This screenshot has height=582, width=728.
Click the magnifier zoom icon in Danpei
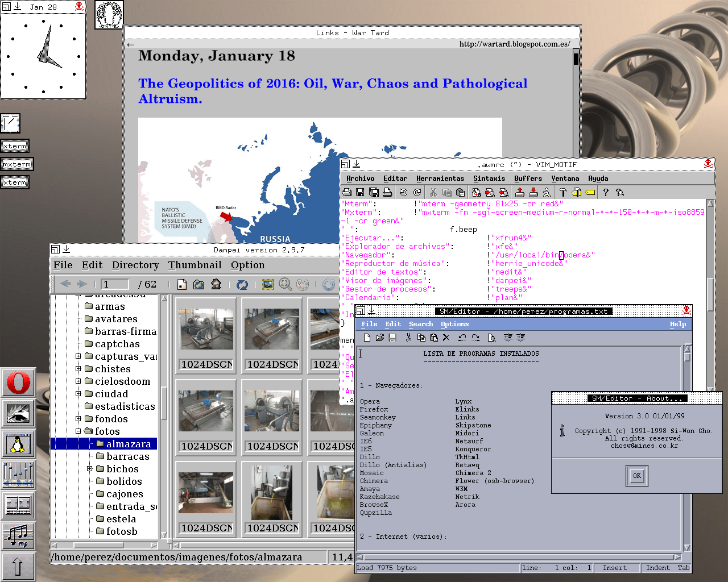(x=286, y=284)
